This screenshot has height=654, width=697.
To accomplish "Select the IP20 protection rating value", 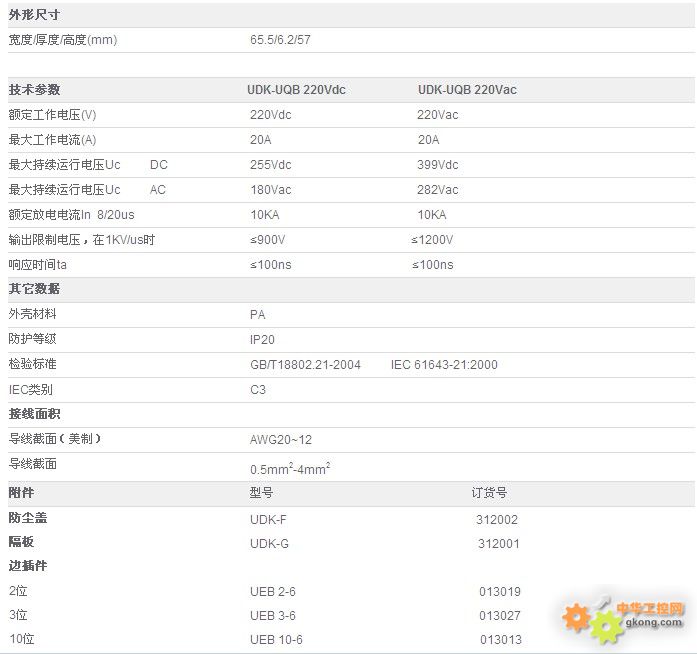I will pos(262,340).
